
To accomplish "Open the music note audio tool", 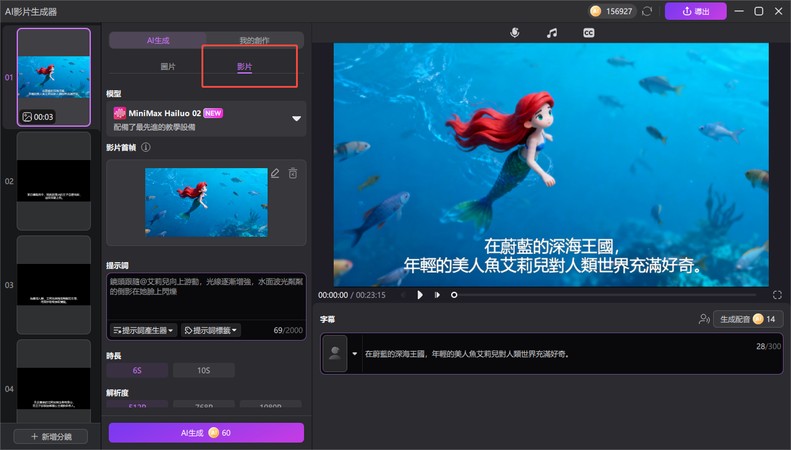I will click(x=552, y=33).
